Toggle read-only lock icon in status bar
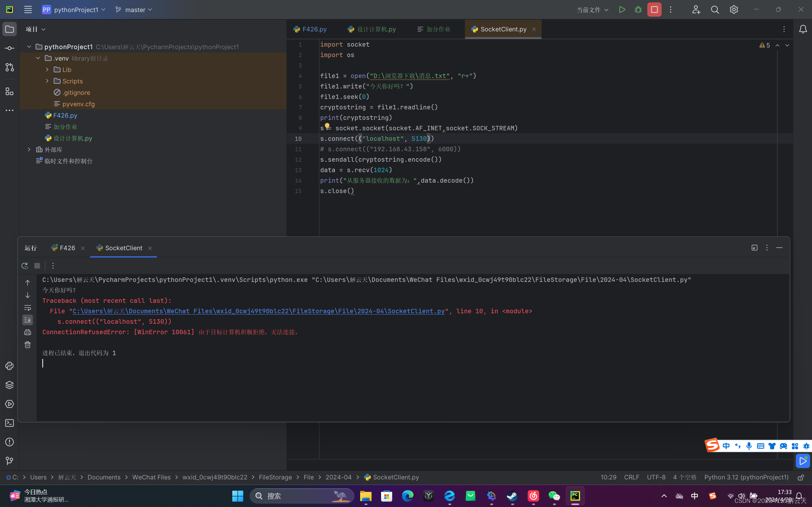 coord(801,478)
